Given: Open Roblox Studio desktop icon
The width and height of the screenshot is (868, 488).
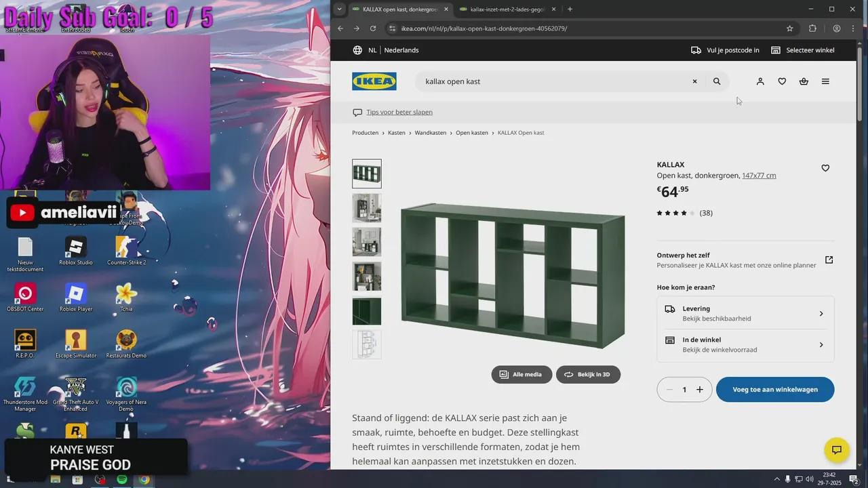Looking at the screenshot, I should click(75, 251).
